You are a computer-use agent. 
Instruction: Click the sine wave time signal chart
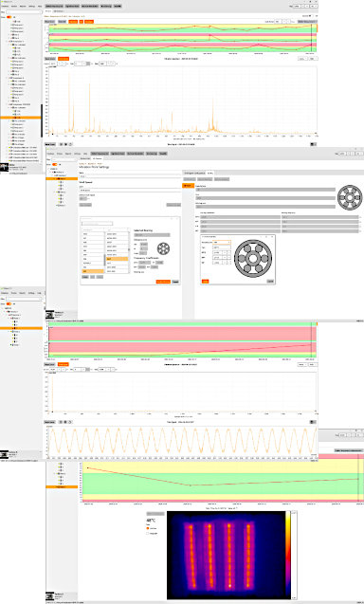click(182, 441)
